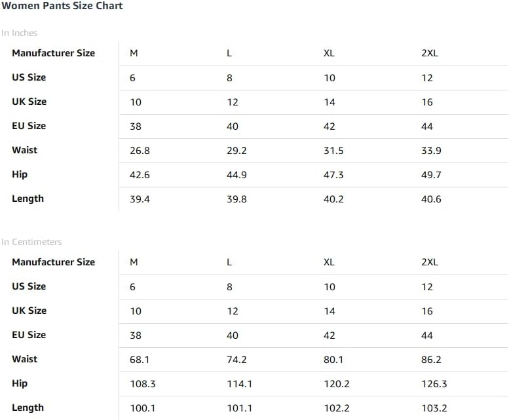Click Length row label in centimeters table
509x420 pixels.
point(28,408)
